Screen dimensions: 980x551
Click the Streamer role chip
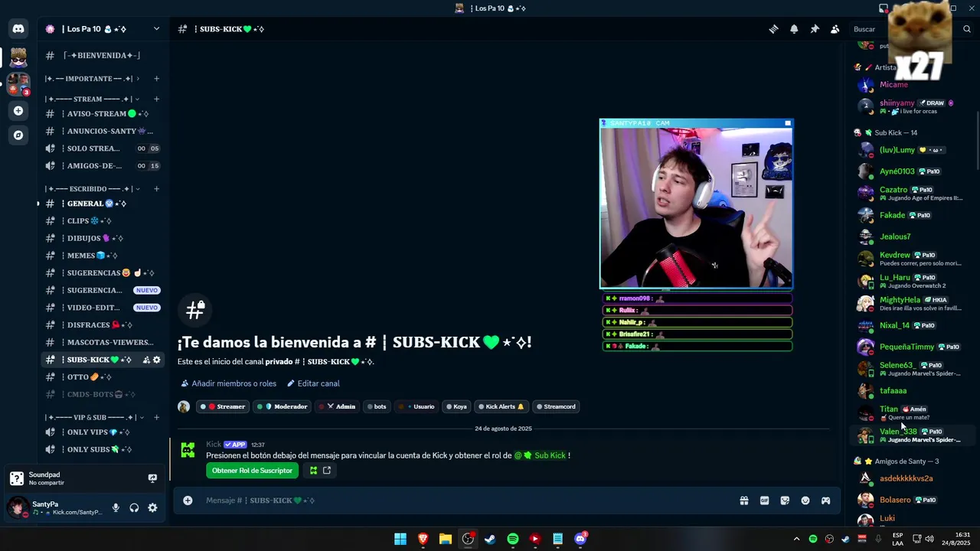pos(223,407)
